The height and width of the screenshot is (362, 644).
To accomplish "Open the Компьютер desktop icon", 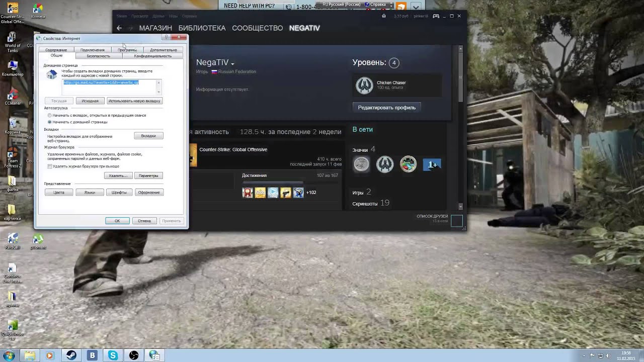I will click(13, 69).
